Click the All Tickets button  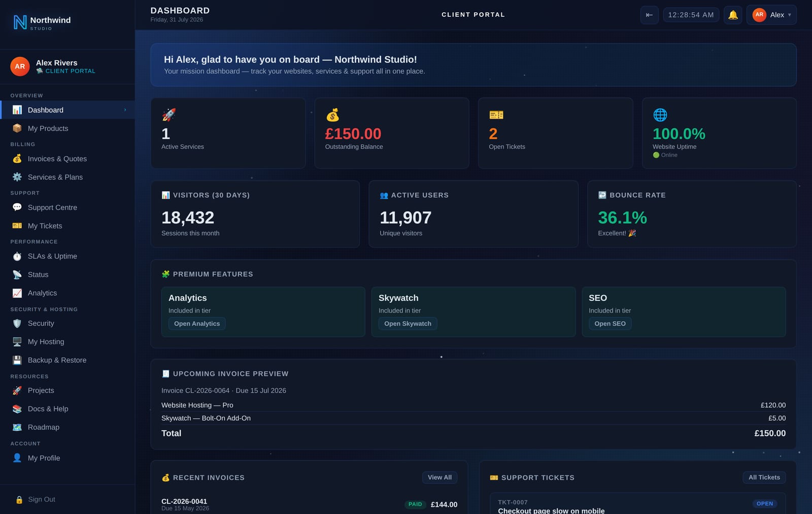[764, 477]
